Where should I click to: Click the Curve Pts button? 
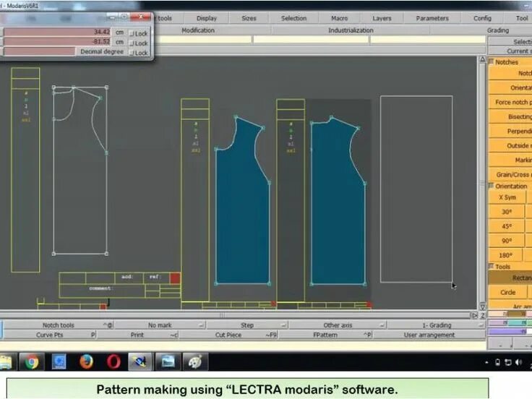49,335
